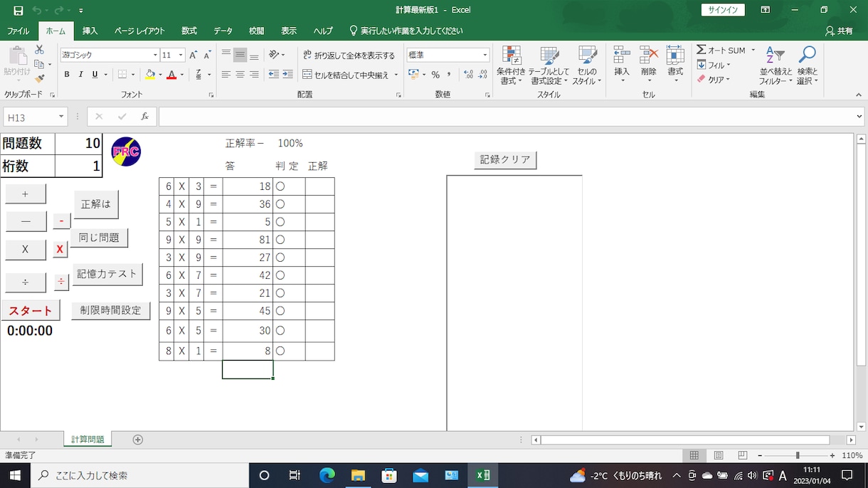
Task: Open Format as Table テーブルとして書式設定
Action: click(x=549, y=65)
